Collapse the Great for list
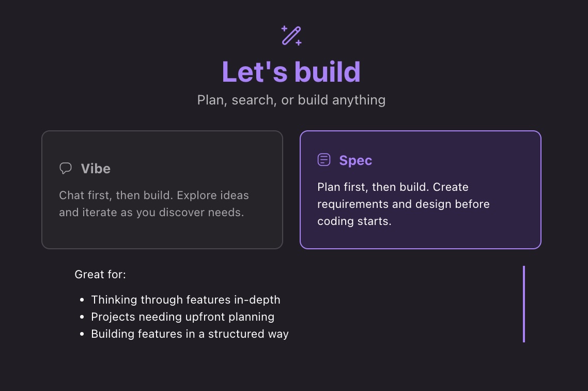 (100, 274)
